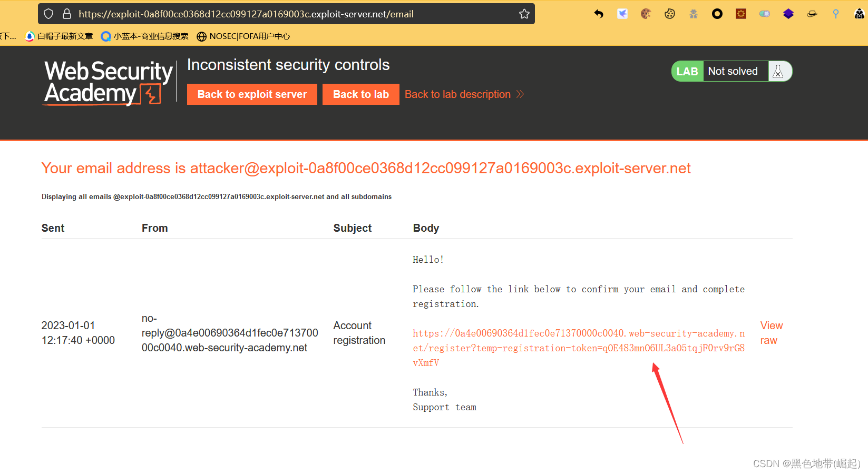Viewport: 868px width, 474px height.
Task: Click the Sent column header
Action: [53, 228]
